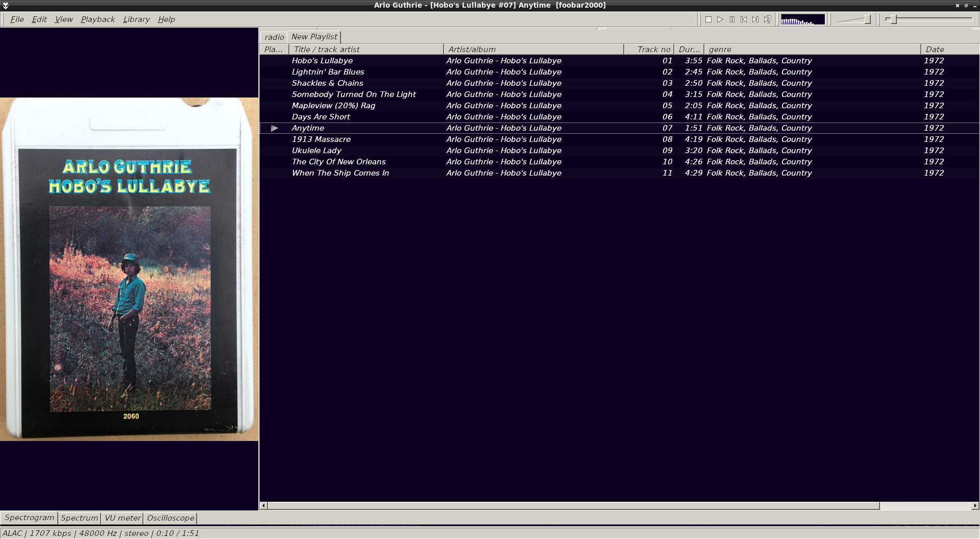Switch to the Spectrum tab
Image resolution: width=980 pixels, height=539 pixels.
click(79, 518)
